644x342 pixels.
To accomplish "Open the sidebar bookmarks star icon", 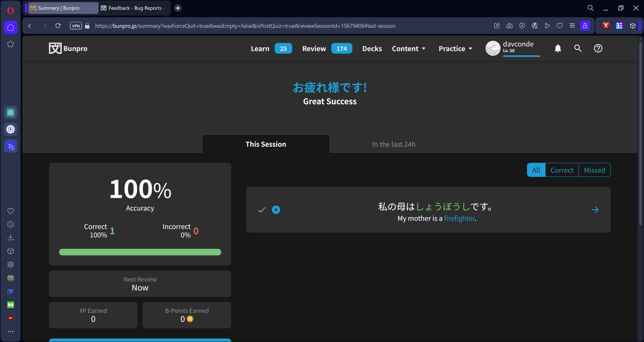I will click(11, 44).
